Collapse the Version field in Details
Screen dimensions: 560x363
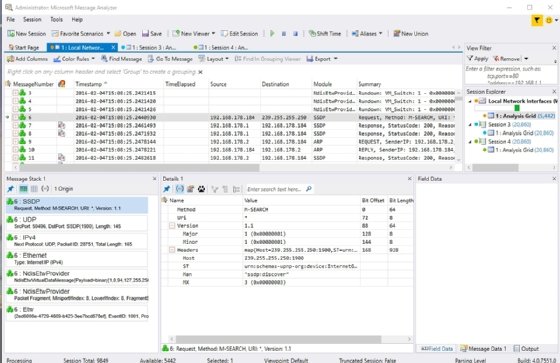[x=172, y=226]
